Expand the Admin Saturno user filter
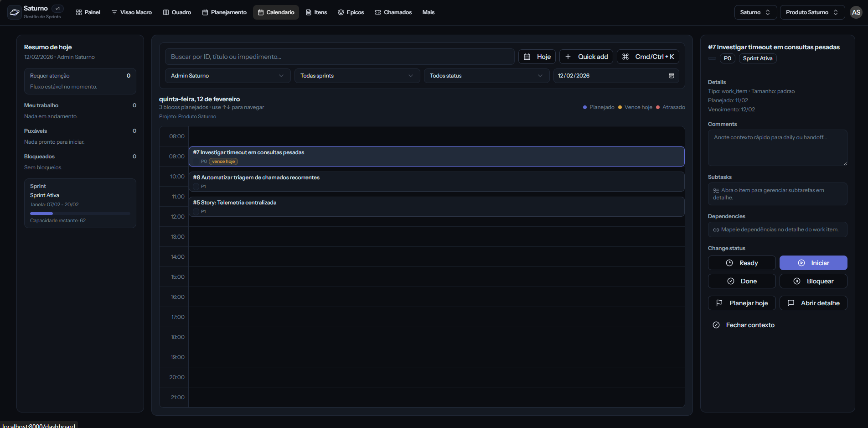 227,76
